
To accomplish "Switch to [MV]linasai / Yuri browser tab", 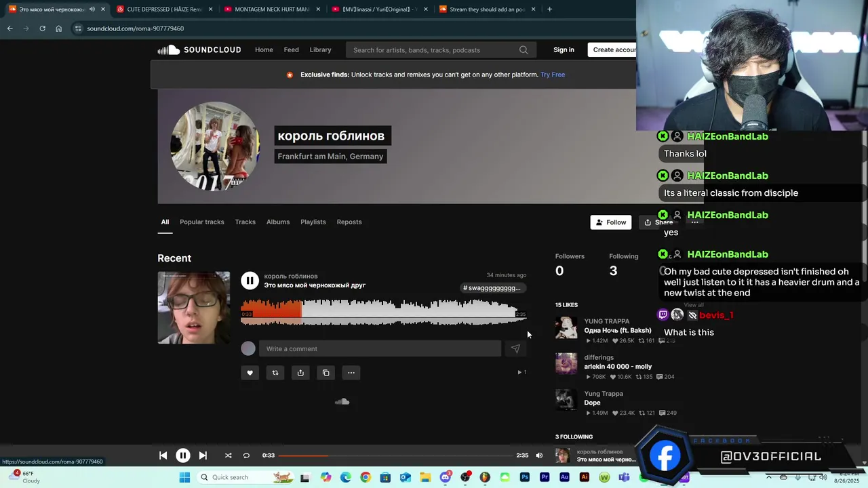I will click(x=378, y=9).
